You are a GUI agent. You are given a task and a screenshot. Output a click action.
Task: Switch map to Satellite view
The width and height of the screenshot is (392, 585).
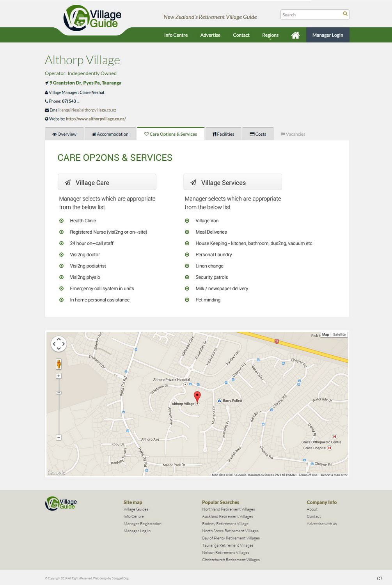point(339,334)
